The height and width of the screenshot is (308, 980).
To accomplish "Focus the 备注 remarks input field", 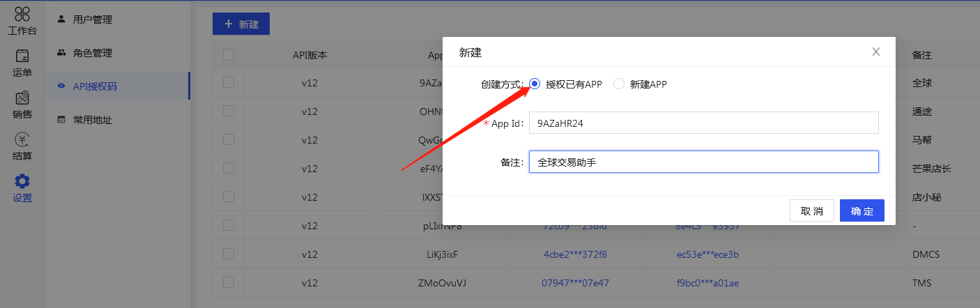I will pos(703,162).
